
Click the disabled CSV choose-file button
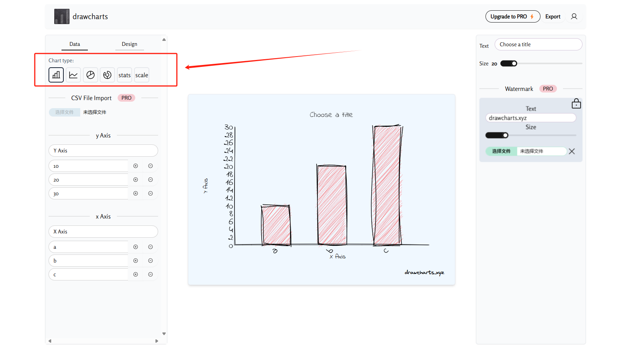coord(65,112)
